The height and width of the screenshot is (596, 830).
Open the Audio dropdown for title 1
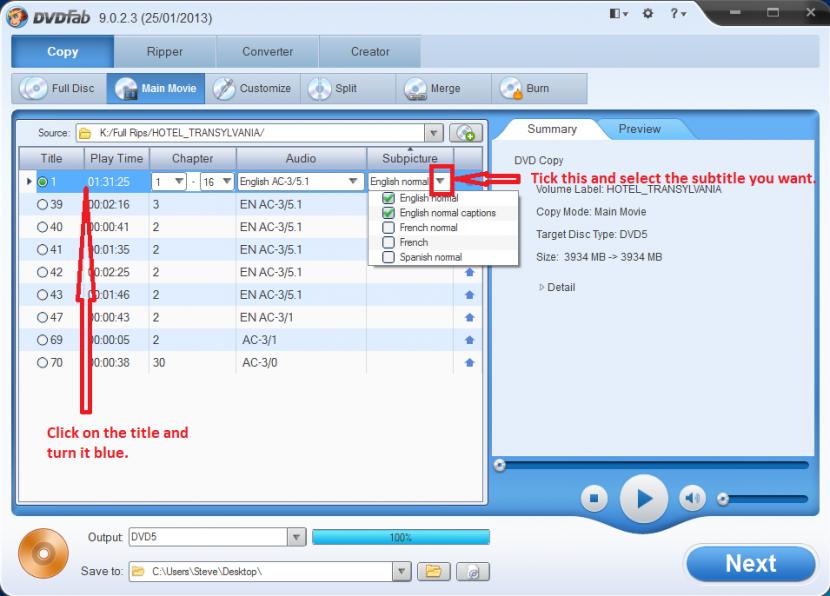click(353, 182)
